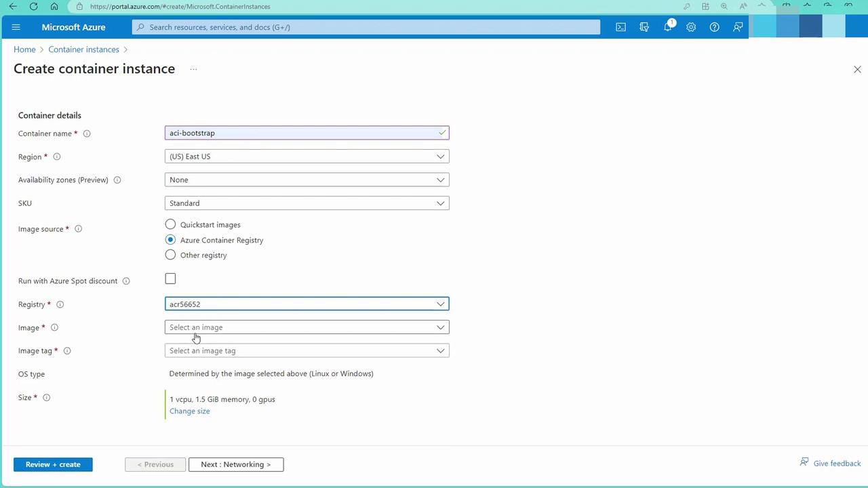Focus the Azure search resources box
The width and height of the screenshot is (868, 488).
tap(366, 27)
